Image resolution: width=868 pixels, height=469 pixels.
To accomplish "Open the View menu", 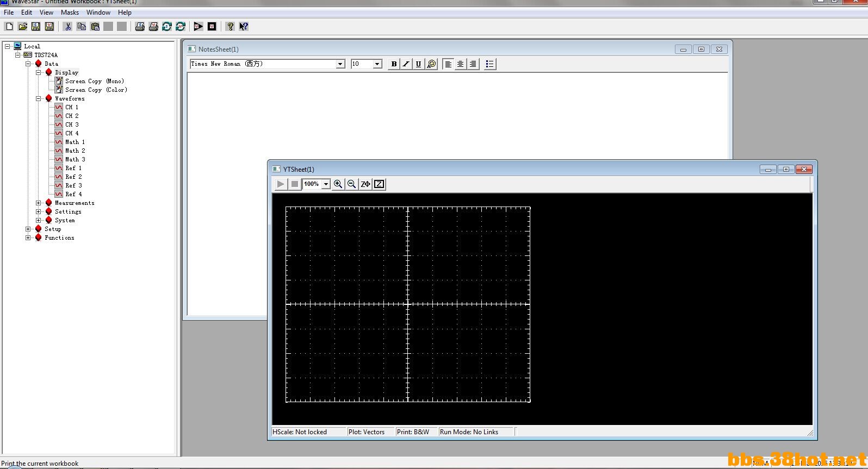I will (46, 12).
